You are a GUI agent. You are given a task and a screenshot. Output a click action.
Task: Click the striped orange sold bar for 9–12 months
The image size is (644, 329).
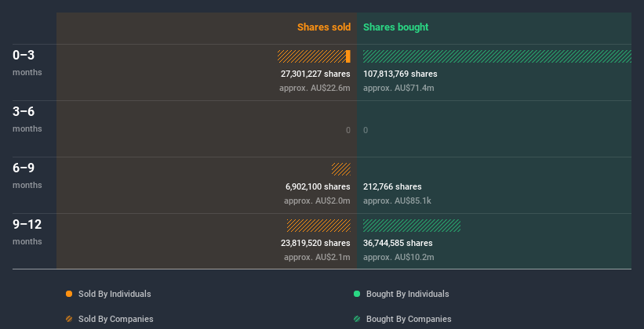[x=318, y=226]
